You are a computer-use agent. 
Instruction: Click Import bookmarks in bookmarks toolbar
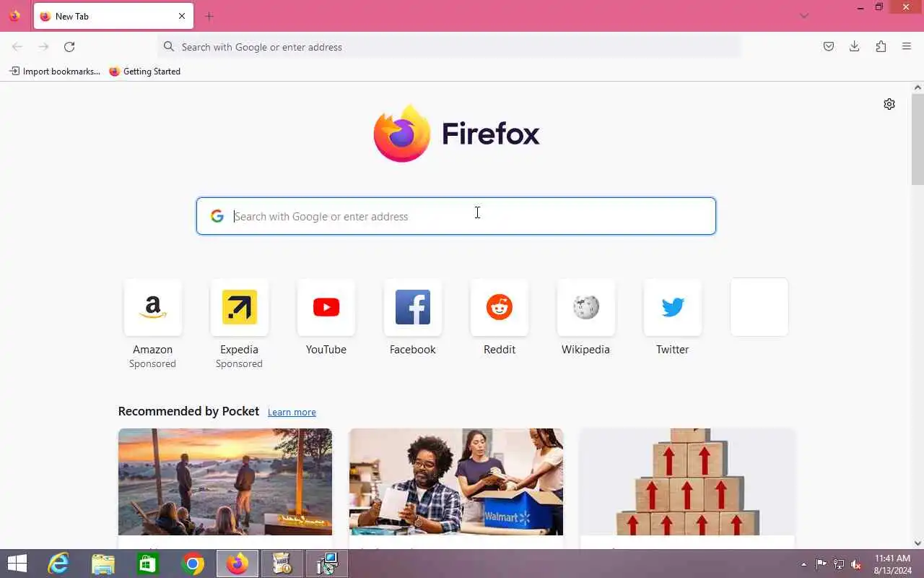click(x=55, y=72)
